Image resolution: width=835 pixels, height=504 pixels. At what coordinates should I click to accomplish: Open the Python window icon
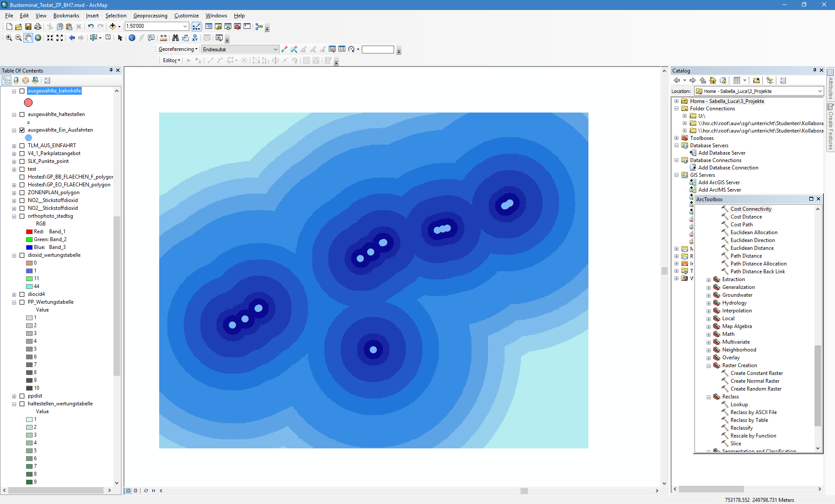(x=247, y=27)
